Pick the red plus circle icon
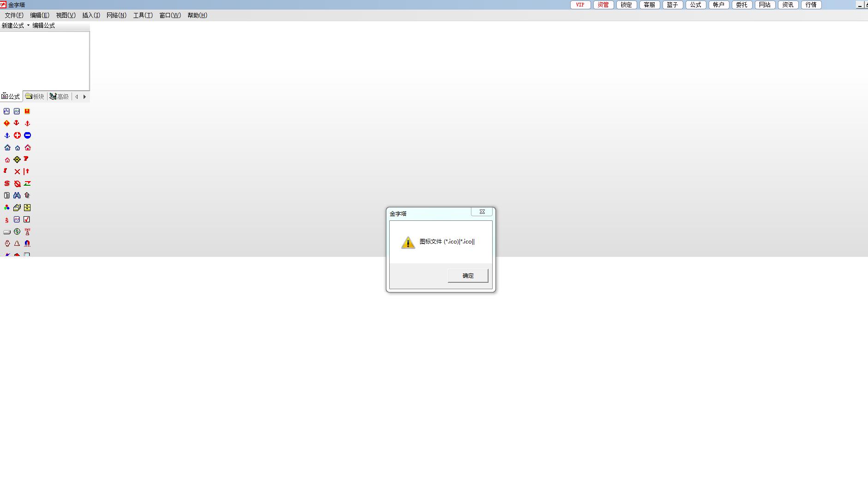 (17, 135)
